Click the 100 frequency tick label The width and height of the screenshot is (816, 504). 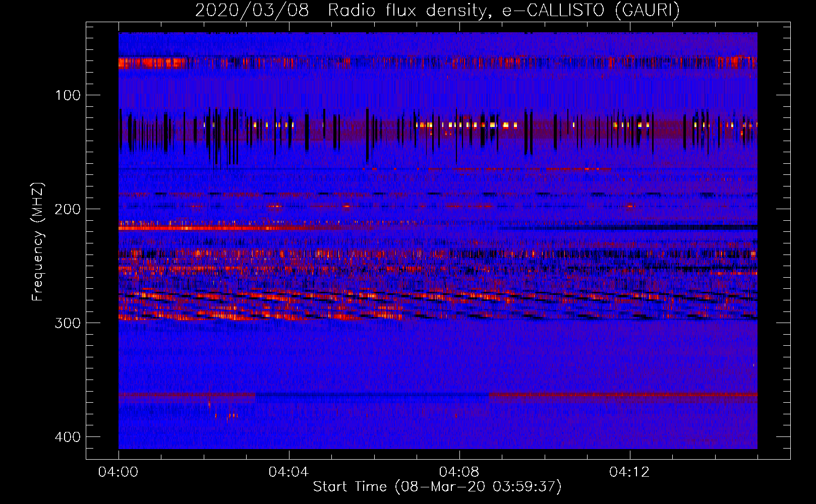[x=68, y=95]
